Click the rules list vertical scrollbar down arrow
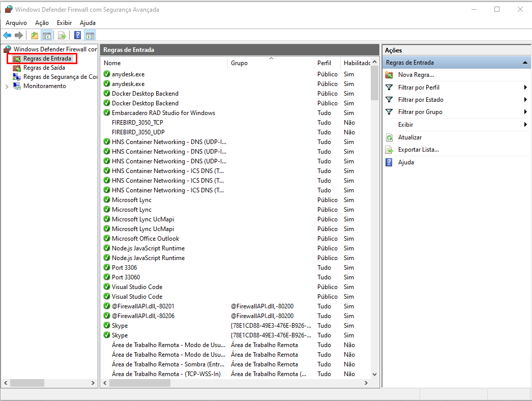Image resolution: width=532 pixels, height=401 pixels. 375,374
